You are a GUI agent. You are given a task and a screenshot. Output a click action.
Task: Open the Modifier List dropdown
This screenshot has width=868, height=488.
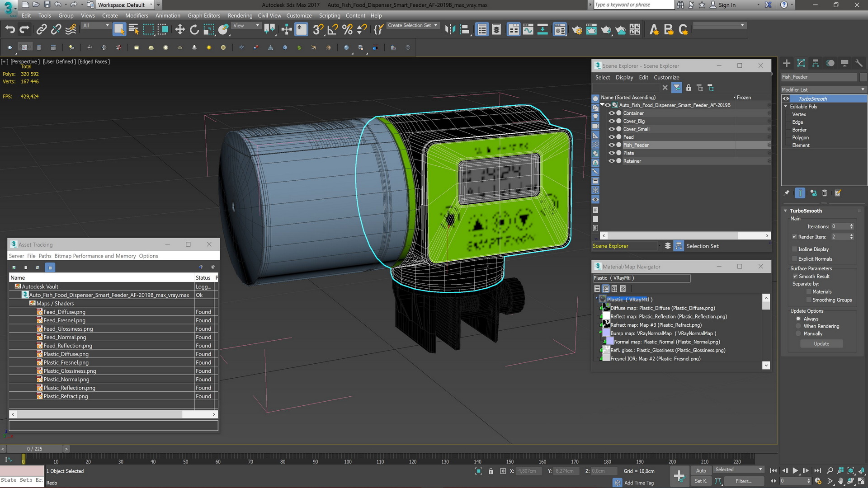tap(823, 89)
